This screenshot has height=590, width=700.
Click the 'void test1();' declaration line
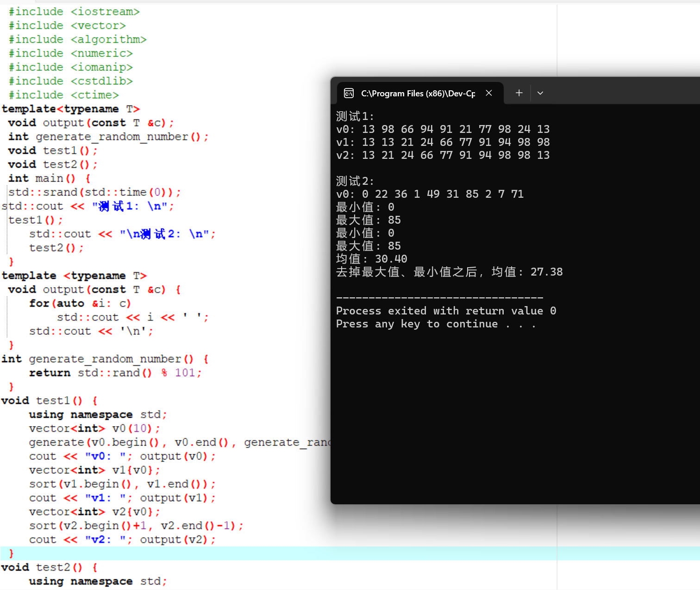(x=53, y=151)
